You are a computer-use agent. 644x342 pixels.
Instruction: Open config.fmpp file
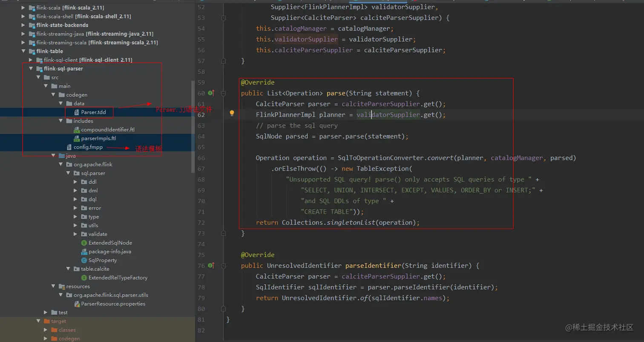coord(88,147)
